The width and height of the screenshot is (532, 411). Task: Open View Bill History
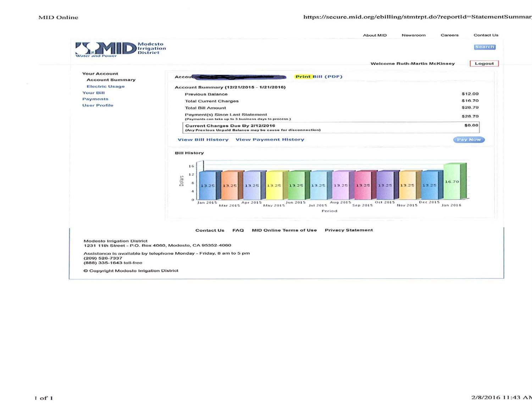[203, 140]
